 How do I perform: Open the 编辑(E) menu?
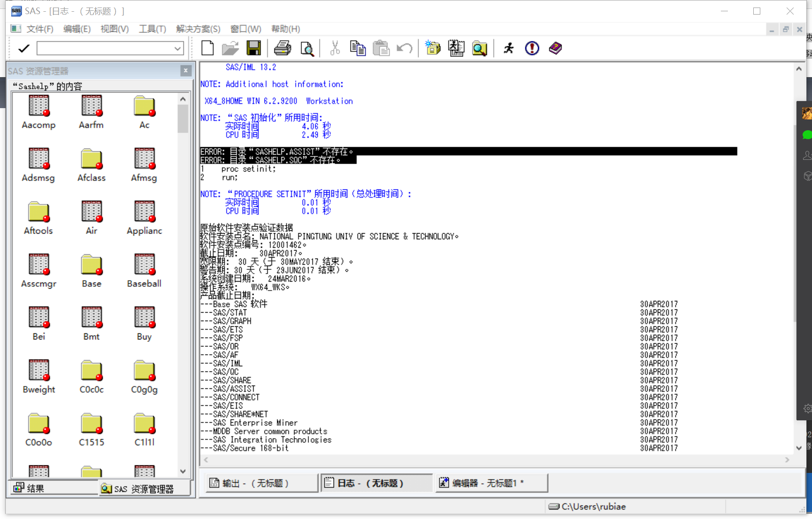(77, 29)
